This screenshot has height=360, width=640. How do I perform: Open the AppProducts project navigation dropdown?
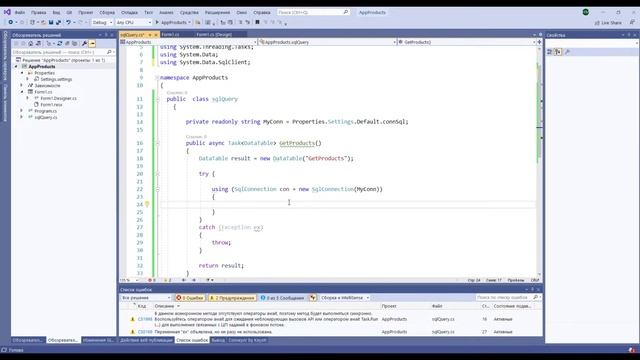pyautogui.click(x=188, y=42)
